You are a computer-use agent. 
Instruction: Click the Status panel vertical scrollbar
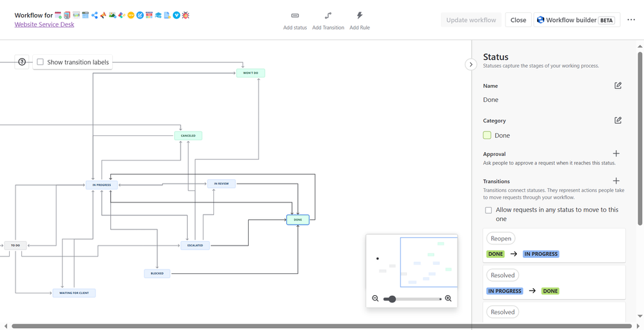click(x=640, y=139)
